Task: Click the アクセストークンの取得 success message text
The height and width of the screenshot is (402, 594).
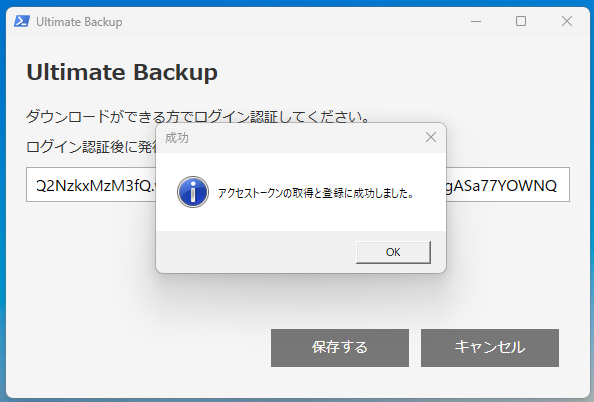Action: pyautogui.click(x=316, y=193)
